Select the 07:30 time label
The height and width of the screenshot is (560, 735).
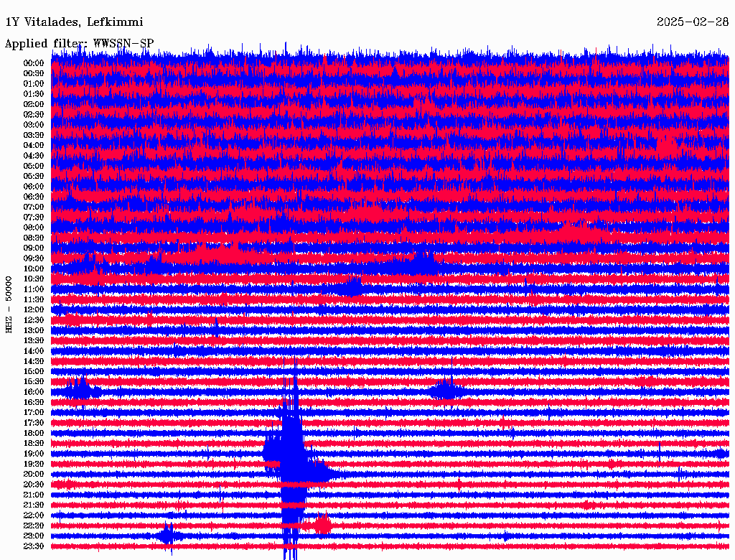[x=34, y=217]
